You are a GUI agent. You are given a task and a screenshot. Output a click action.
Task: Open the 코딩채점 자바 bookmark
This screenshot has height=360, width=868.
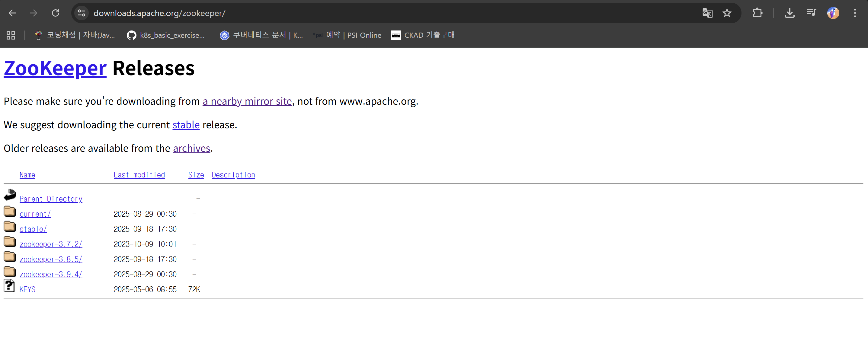coord(75,35)
